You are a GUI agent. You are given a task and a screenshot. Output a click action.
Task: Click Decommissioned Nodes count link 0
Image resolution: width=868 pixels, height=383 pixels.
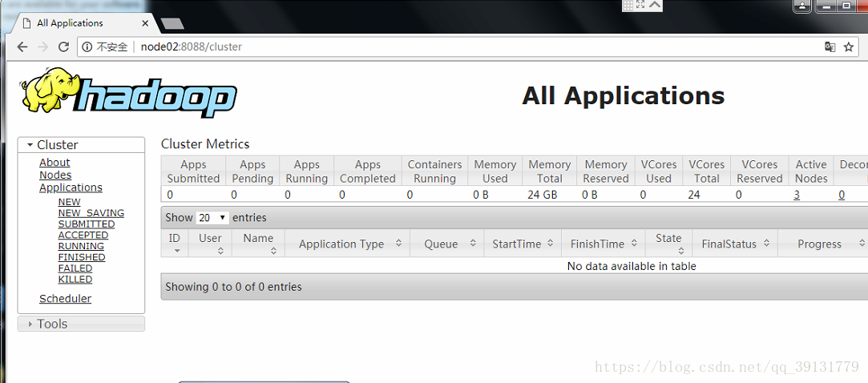click(842, 195)
